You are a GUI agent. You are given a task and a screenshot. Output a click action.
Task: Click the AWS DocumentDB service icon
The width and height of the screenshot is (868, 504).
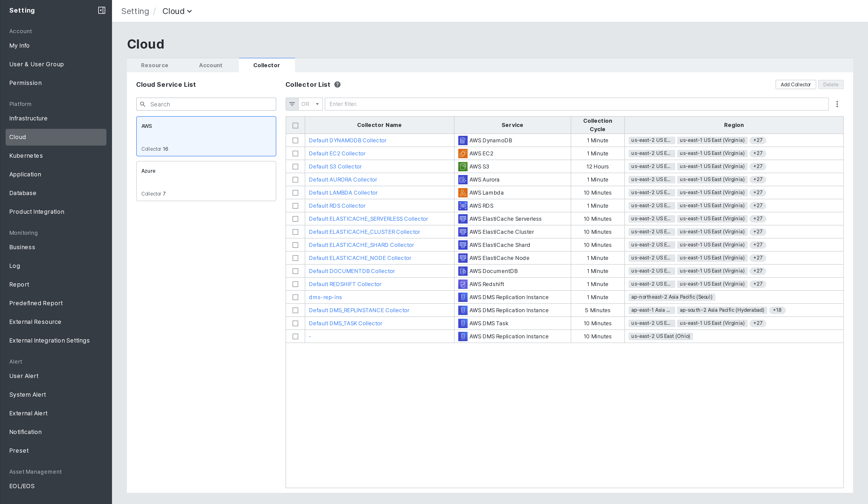pyautogui.click(x=463, y=271)
